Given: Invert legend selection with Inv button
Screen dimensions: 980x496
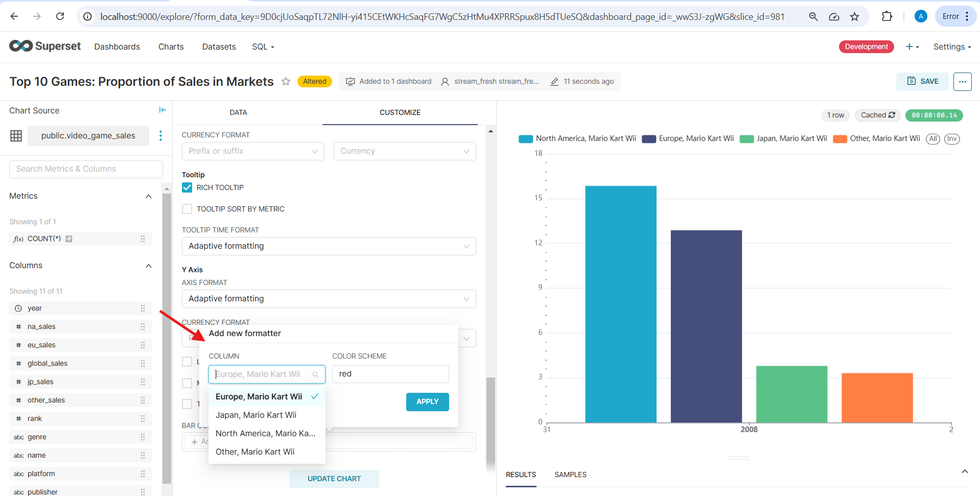Looking at the screenshot, I should pyautogui.click(x=952, y=139).
